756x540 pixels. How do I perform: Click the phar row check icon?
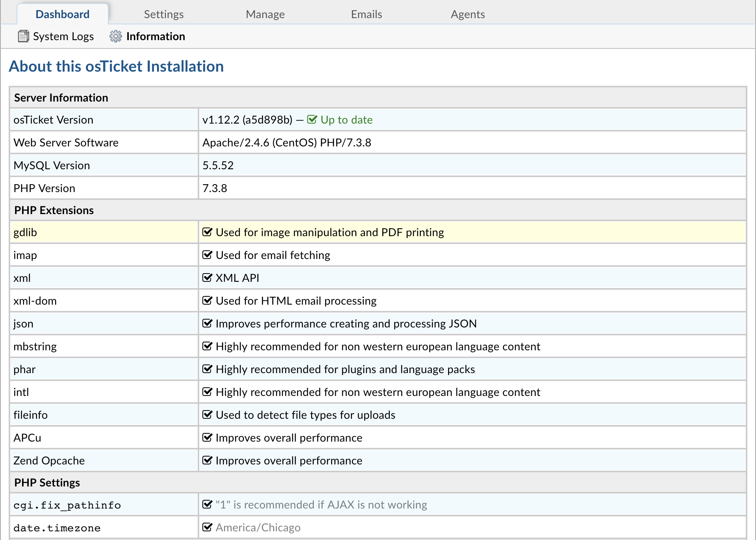pos(207,369)
